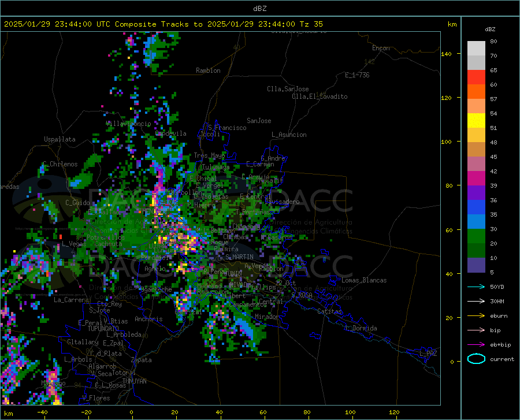The width and height of the screenshot is (520, 420).
Task: Click the S_MARTIN label
Action: pos(239,257)
